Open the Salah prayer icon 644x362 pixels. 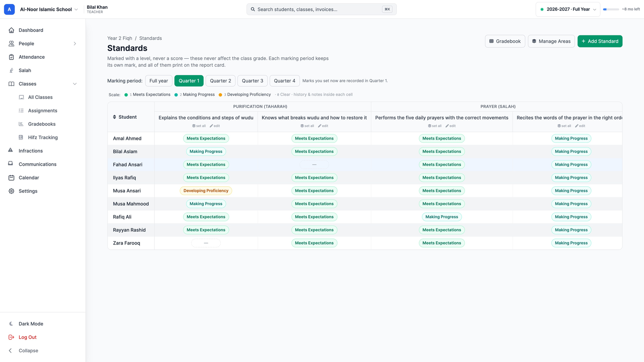tap(11, 70)
